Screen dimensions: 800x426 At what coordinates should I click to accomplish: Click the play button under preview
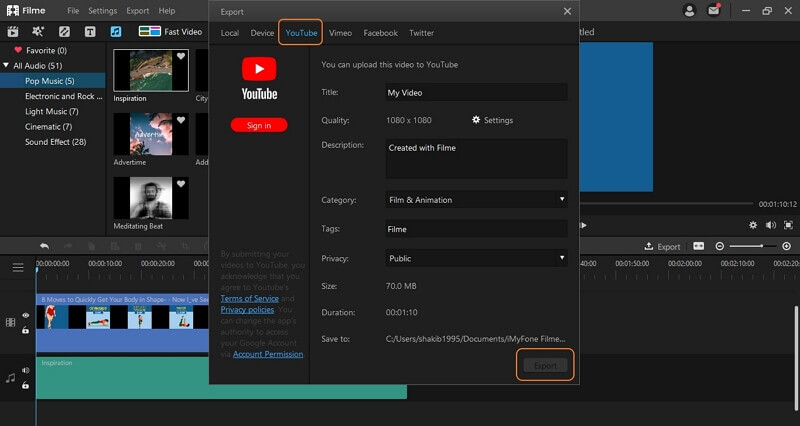click(x=583, y=225)
